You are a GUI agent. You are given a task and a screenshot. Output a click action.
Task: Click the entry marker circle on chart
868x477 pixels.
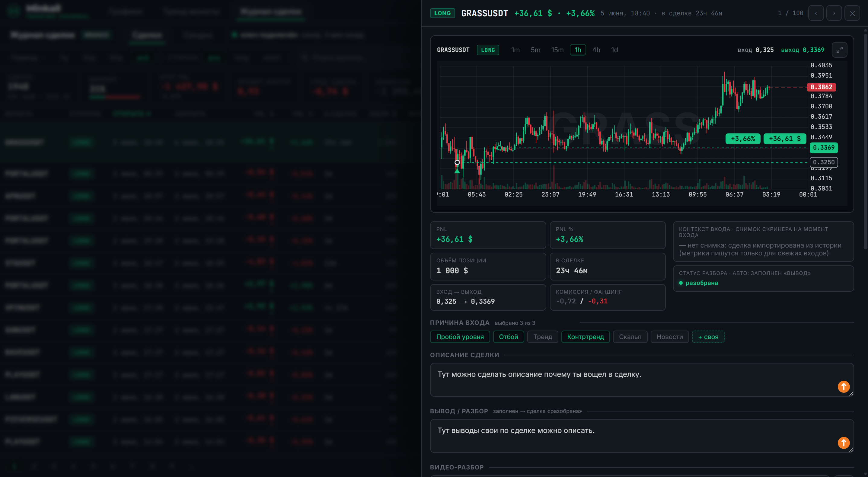[457, 162]
